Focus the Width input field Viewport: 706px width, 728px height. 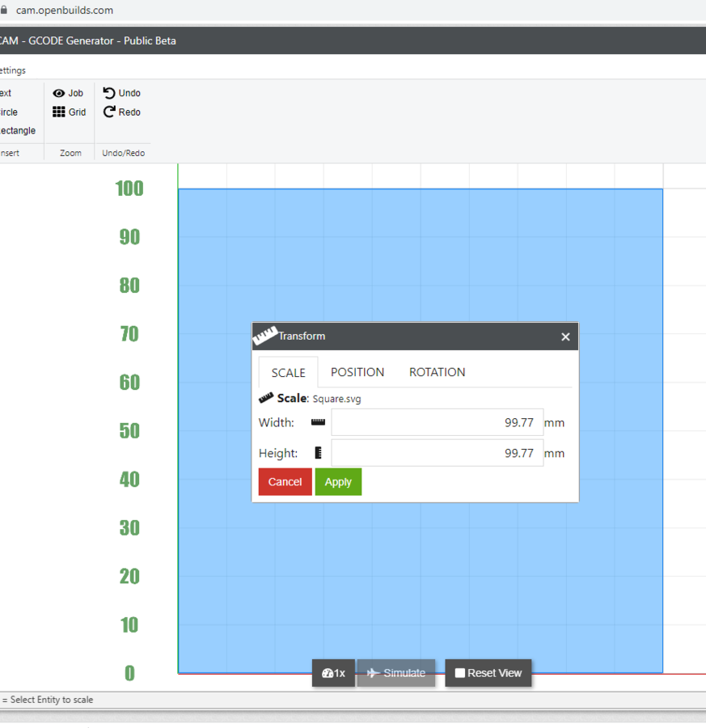437,422
